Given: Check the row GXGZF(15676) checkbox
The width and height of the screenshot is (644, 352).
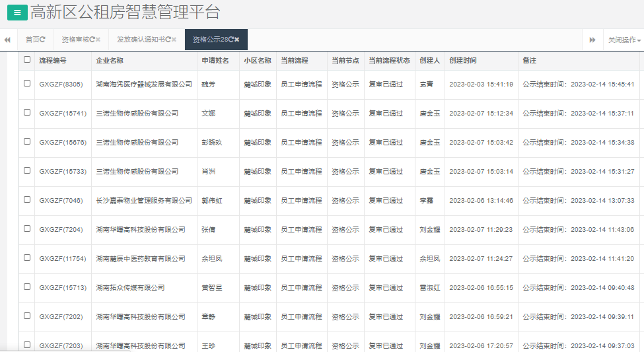Looking at the screenshot, I should [27, 142].
